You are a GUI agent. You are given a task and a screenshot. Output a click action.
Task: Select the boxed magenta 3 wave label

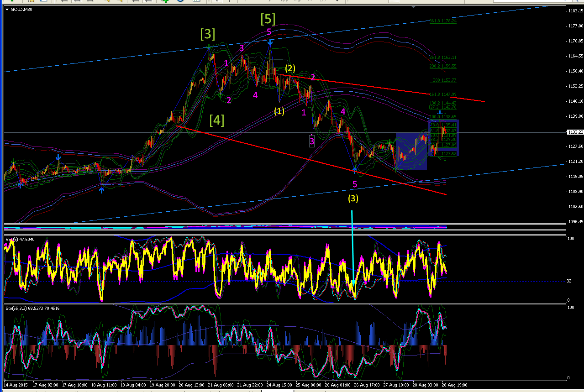coord(312,141)
